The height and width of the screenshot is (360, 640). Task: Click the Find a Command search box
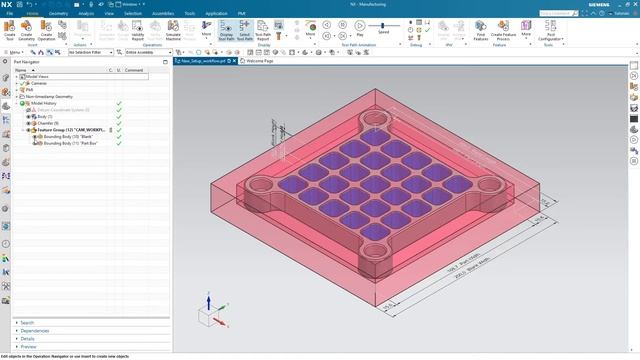pyautogui.click(x=559, y=13)
